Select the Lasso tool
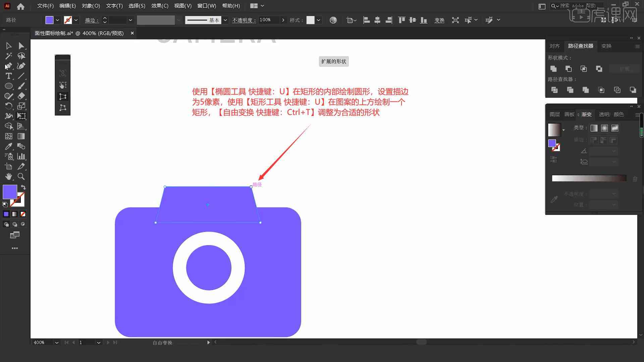The width and height of the screenshot is (644, 362). 21,56
